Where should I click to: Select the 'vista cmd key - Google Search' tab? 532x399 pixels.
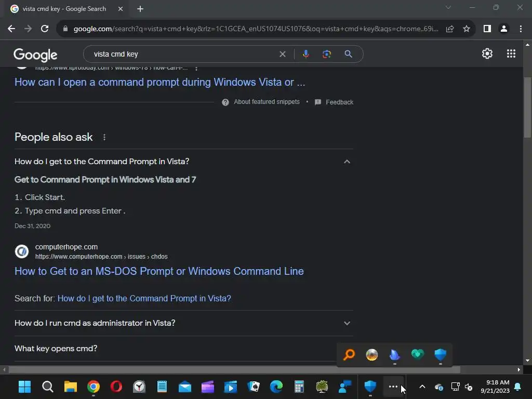click(64, 9)
